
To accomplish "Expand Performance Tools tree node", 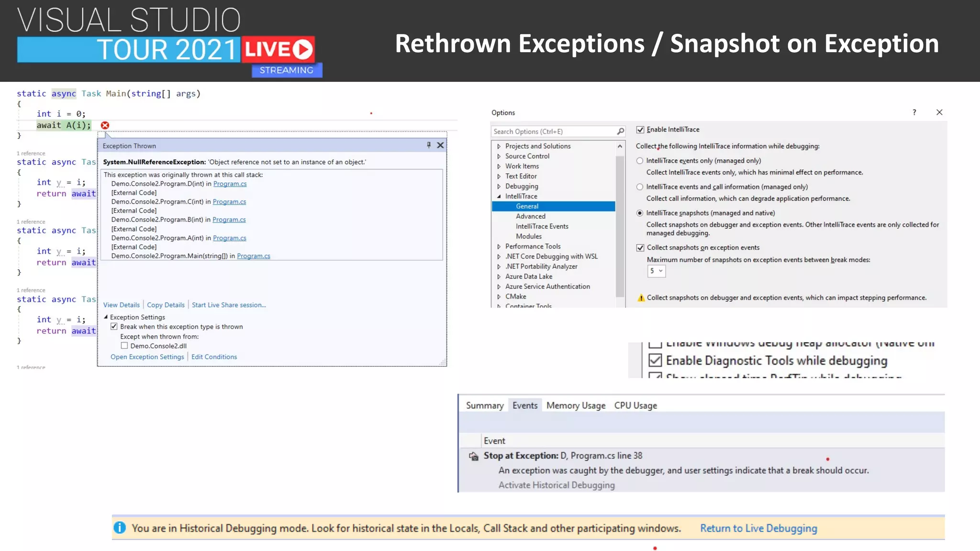I will 499,247.
